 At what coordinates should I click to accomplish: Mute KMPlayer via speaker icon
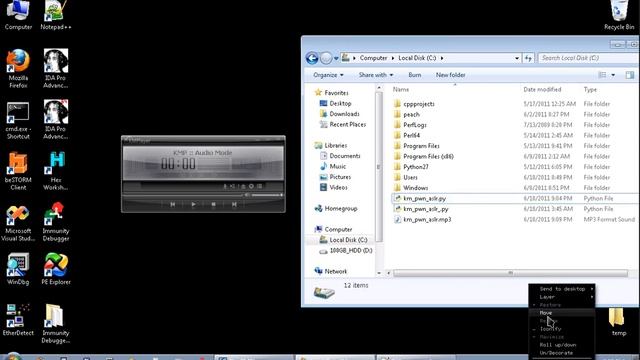click(247, 195)
